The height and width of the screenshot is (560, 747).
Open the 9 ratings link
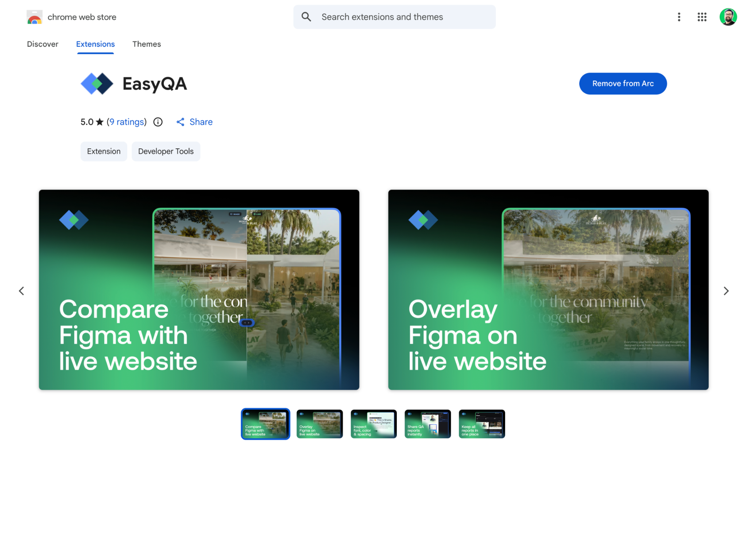point(127,122)
